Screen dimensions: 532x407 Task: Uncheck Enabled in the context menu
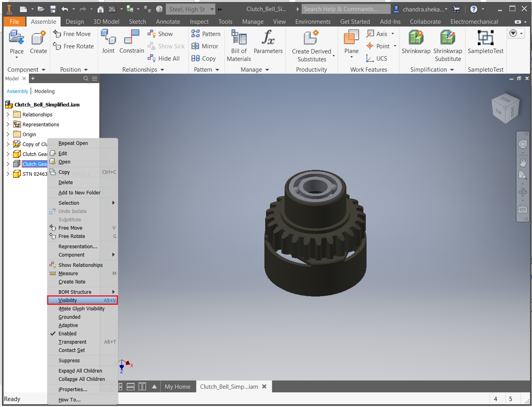[x=67, y=334]
